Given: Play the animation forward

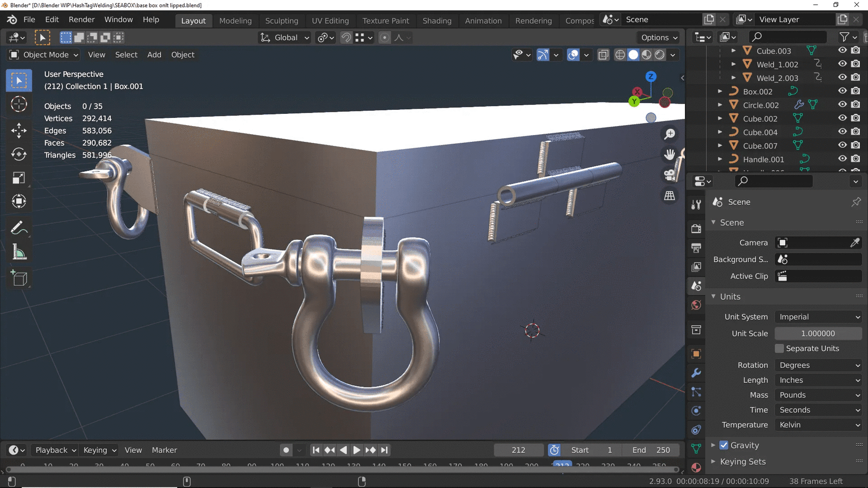Looking at the screenshot, I should [356, 450].
